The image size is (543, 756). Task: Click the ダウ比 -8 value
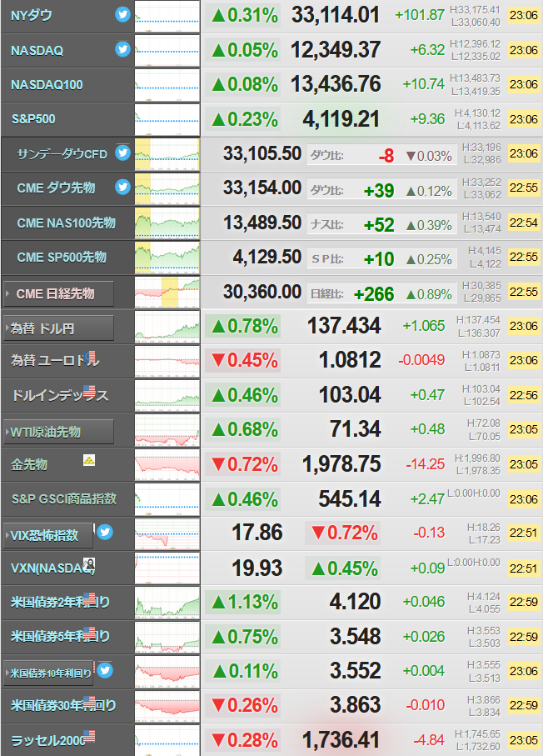point(386,156)
